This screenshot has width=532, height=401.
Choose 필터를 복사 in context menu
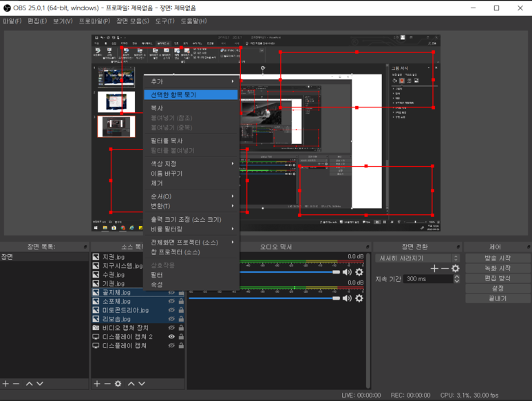(x=191, y=141)
